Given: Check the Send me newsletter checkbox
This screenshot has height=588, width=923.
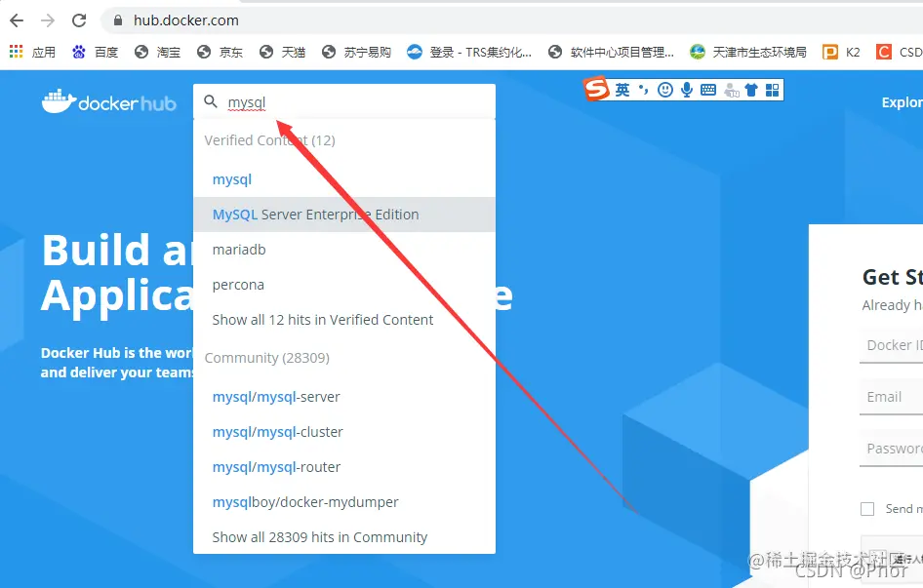Looking at the screenshot, I should pyautogui.click(x=866, y=508).
